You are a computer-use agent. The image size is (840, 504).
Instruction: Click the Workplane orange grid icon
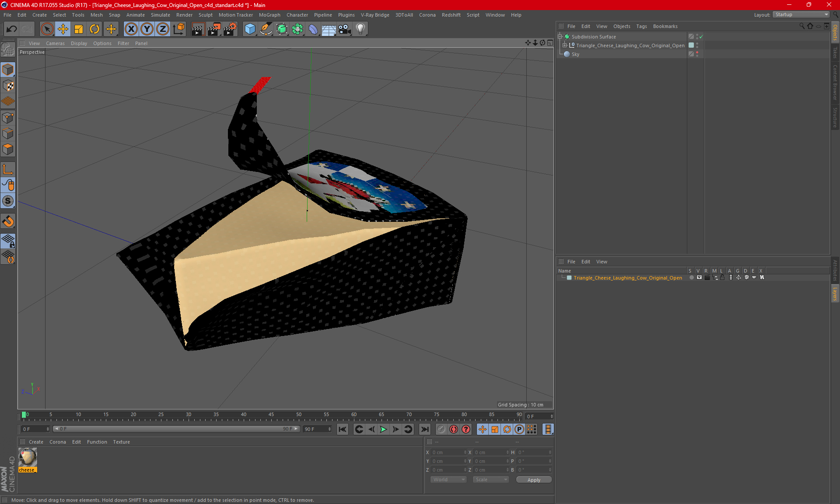tap(8, 101)
